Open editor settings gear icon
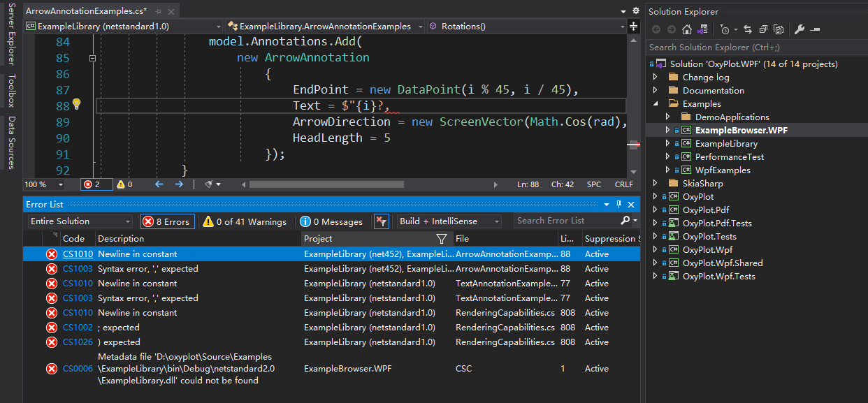 tap(635, 11)
